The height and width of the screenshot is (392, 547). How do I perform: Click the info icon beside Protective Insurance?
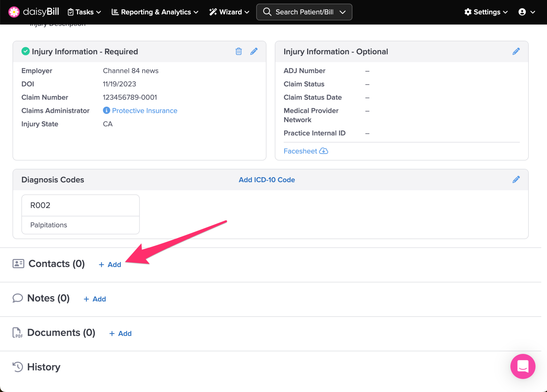coord(106,110)
